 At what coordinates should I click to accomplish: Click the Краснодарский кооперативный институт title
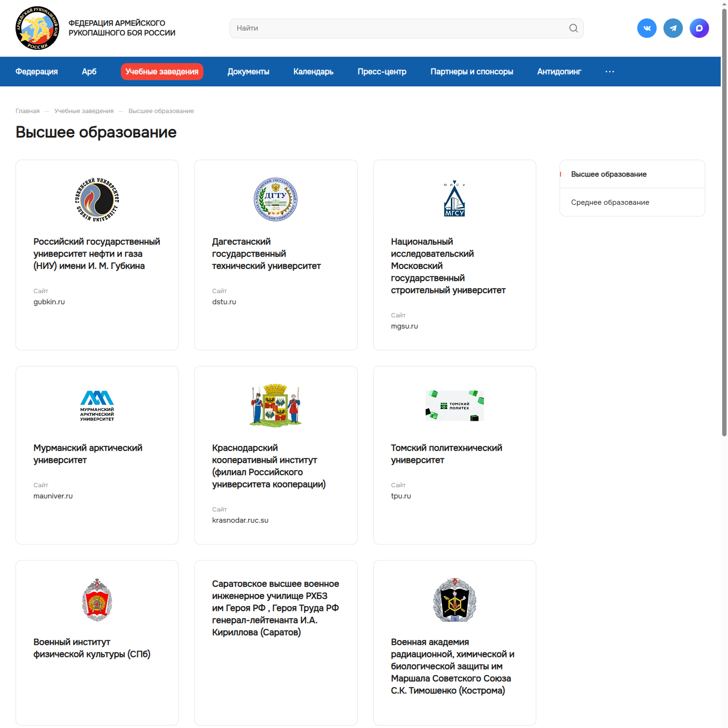[269, 466]
